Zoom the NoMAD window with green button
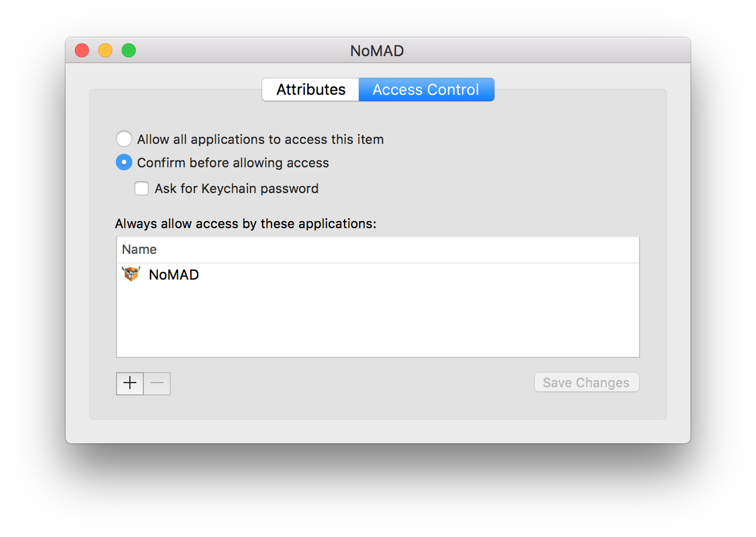This screenshot has height=537, width=756. (x=129, y=50)
